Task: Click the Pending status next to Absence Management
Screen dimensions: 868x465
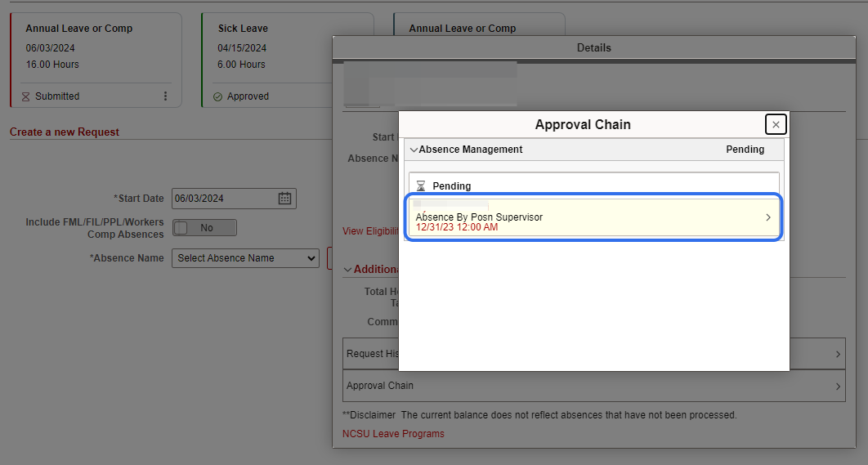Action: click(x=745, y=150)
